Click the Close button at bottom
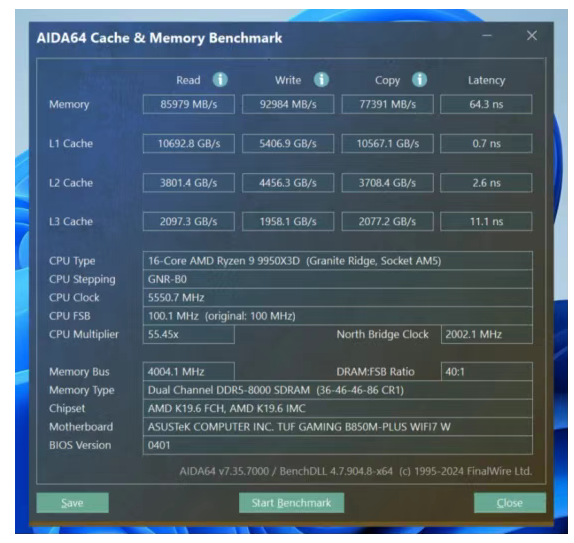 coord(510,503)
